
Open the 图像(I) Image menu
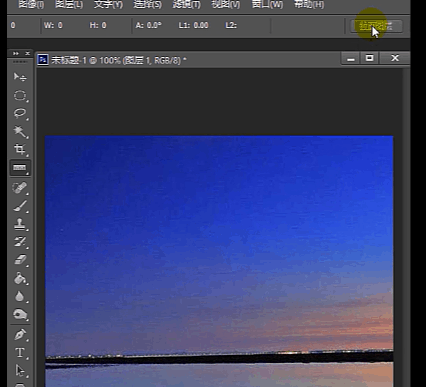31,5
